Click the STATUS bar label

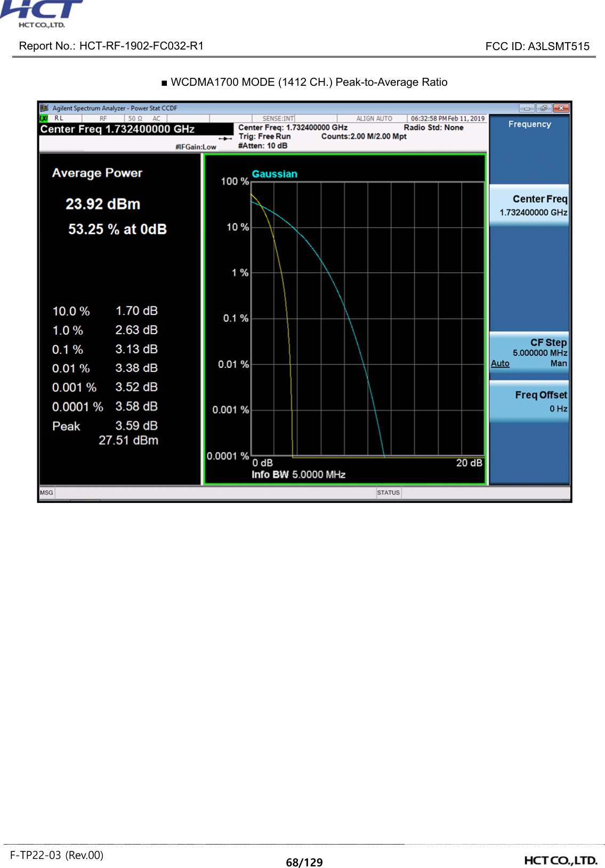(x=388, y=493)
